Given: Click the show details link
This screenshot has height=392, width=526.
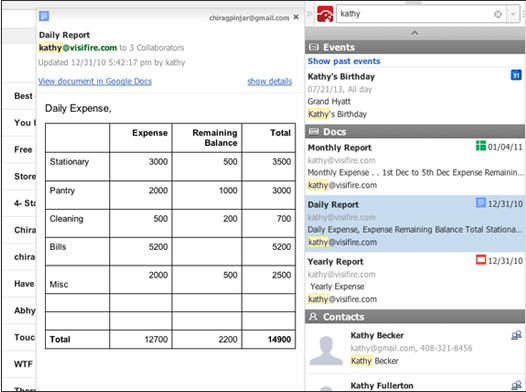Looking at the screenshot, I should 270,81.
